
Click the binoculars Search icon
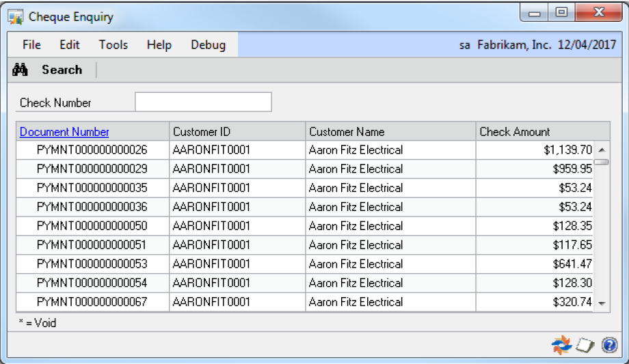click(20, 70)
